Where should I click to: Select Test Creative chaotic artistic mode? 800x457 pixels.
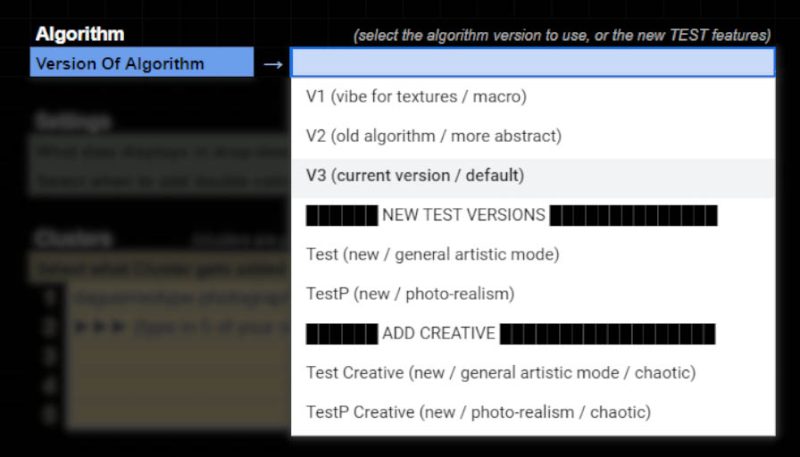pyautogui.click(x=533, y=373)
